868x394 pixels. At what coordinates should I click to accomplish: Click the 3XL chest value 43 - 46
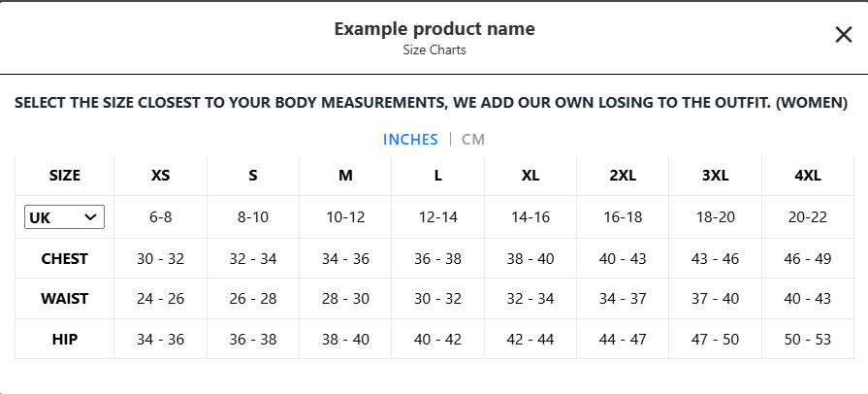[715, 259]
